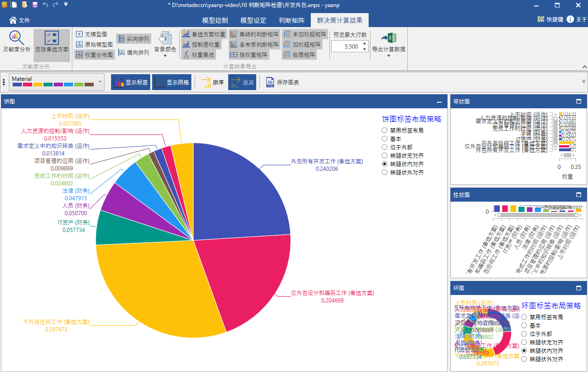Open the chart toolbar overflow arrow

point(583,82)
